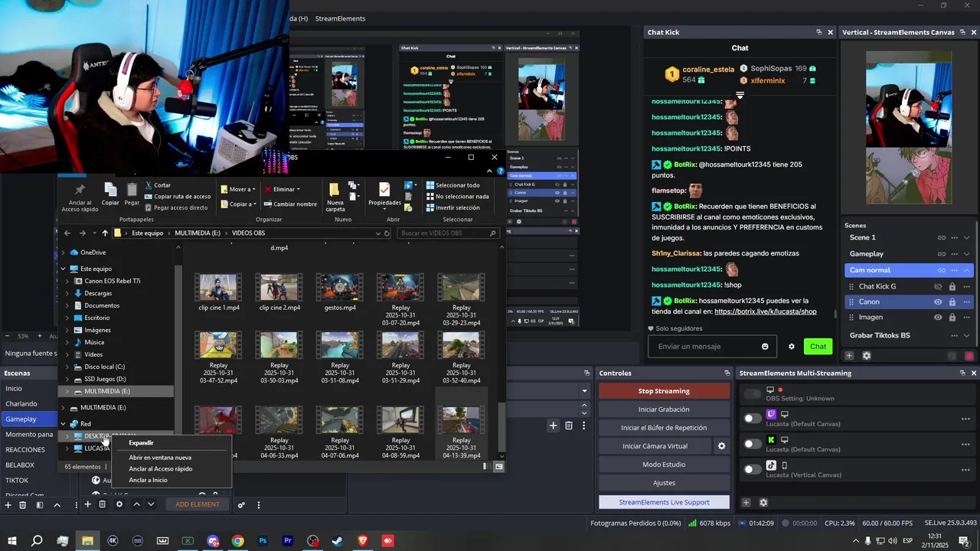This screenshot has height=551, width=980.
Task: Collapse the Cam normal scene chevron
Action: pyautogui.click(x=967, y=270)
